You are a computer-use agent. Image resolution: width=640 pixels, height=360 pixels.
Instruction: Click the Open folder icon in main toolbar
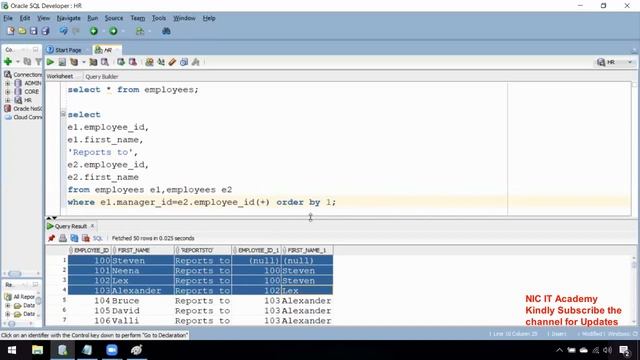tap(22, 31)
